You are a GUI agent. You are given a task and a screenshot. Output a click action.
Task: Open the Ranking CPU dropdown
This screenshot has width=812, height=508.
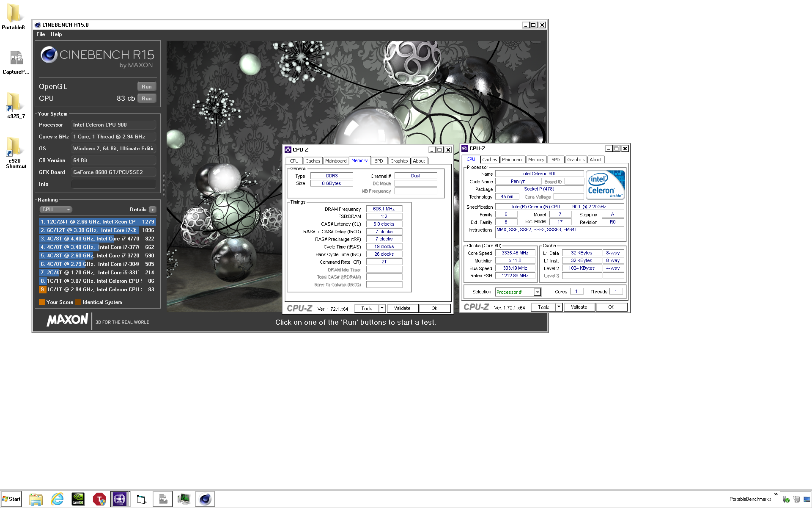(x=56, y=210)
